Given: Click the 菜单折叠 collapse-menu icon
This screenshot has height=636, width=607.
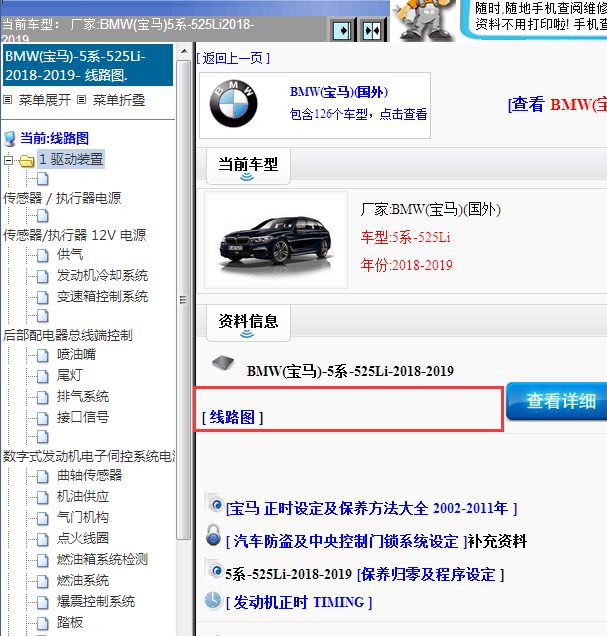Looking at the screenshot, I should (82, 99).
